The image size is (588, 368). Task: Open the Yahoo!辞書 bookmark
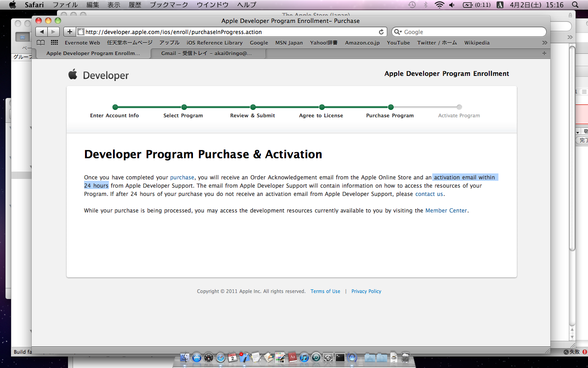tap(324, 43)
